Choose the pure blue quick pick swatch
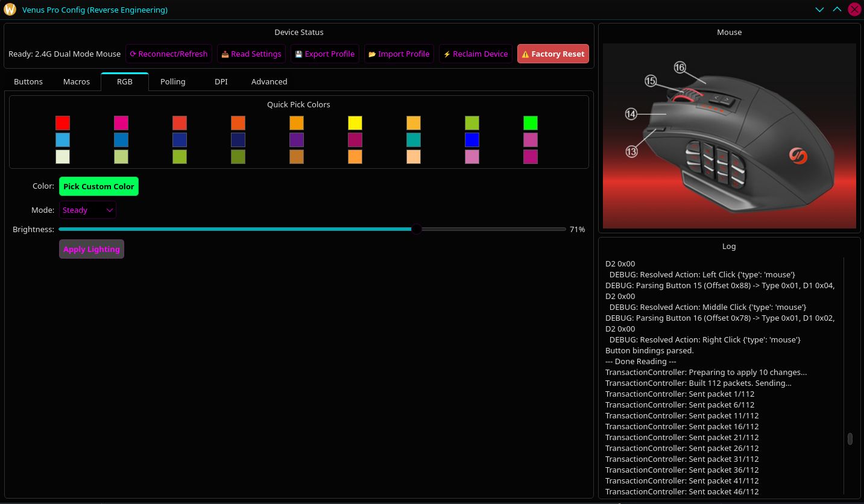This screenshot has height=504, width=864. click(472, 140)
